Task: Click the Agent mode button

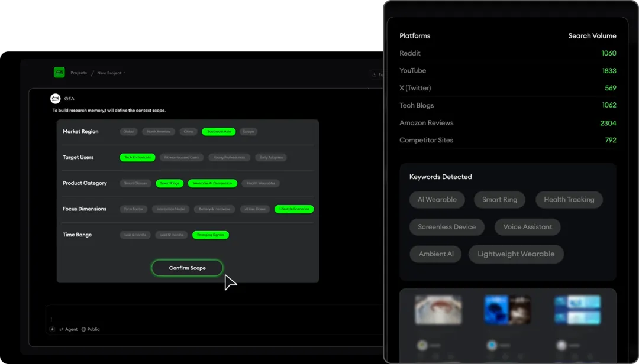Action: 69,329
